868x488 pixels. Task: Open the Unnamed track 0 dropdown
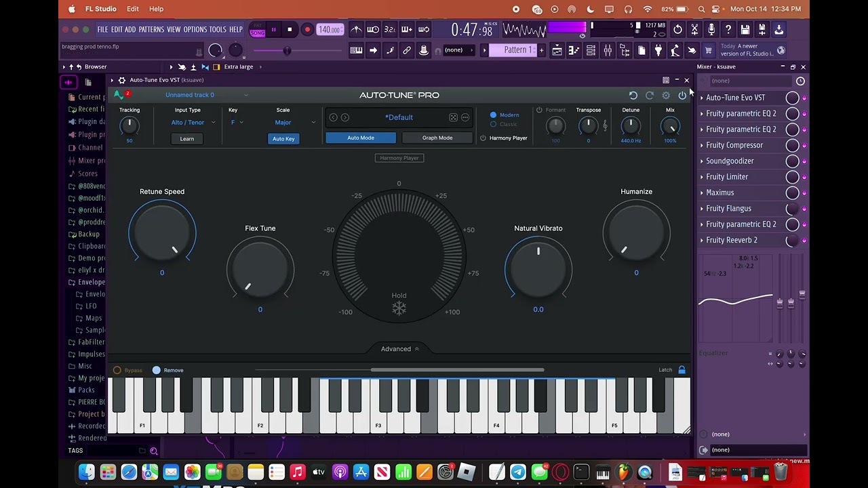click(207, 95)
